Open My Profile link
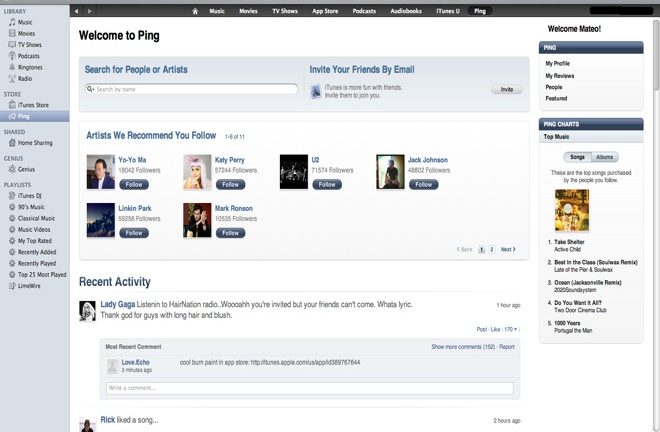 (x=557, y=64)
